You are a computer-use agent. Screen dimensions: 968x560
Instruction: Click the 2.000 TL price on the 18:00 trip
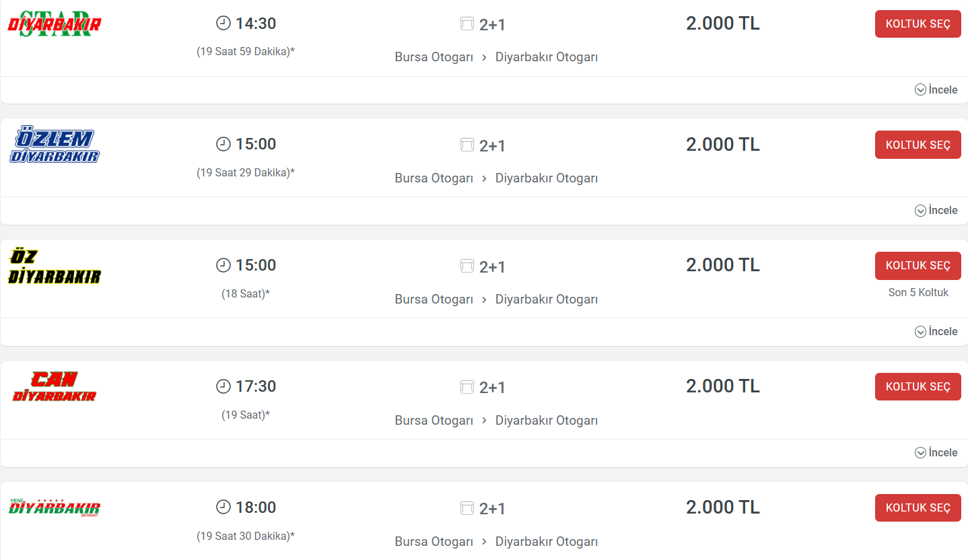point(723,508)
